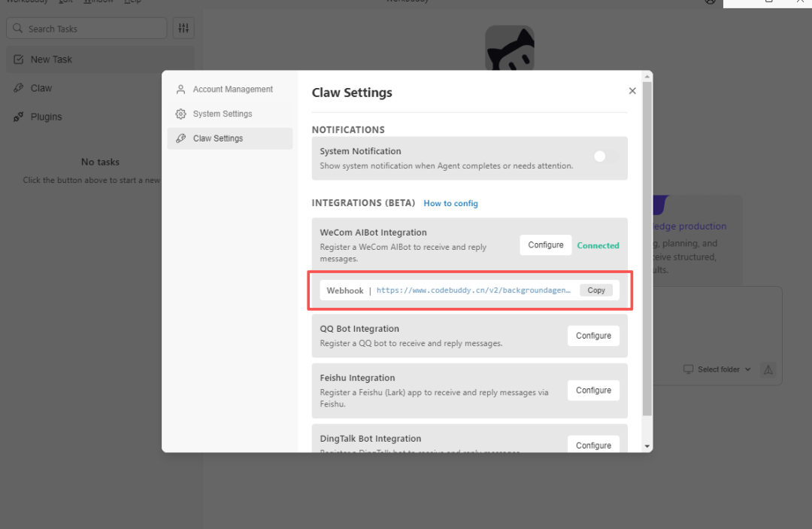Click the settings dialog scrollbar thumb

tap(647, 248)
